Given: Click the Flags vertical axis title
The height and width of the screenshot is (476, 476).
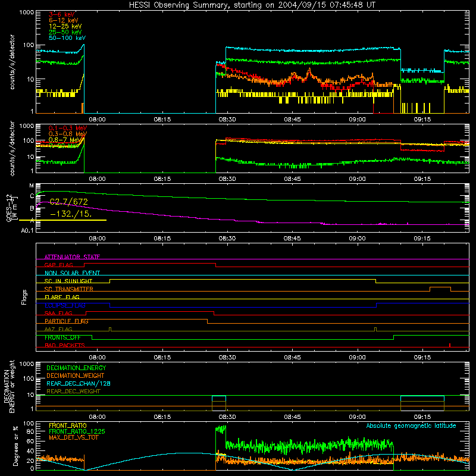Looking at the screenshot, I should click(24, 297).
